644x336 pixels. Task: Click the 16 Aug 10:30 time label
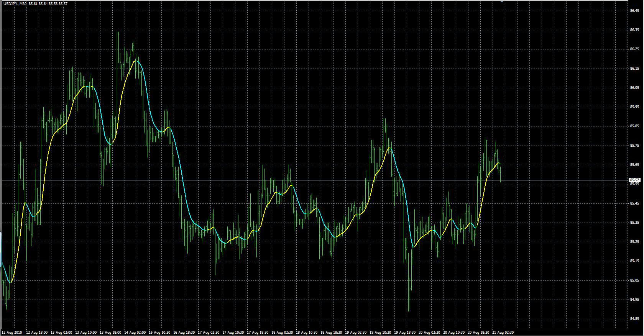[x=160, y=333]
